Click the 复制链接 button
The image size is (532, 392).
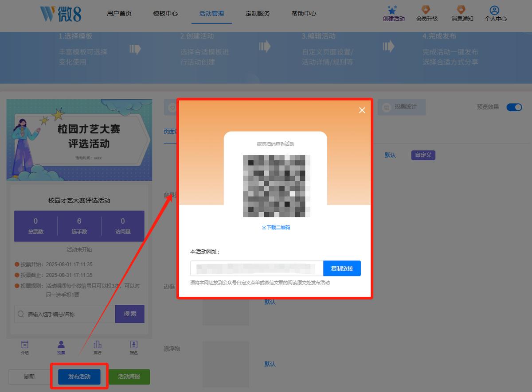(342, 268)
